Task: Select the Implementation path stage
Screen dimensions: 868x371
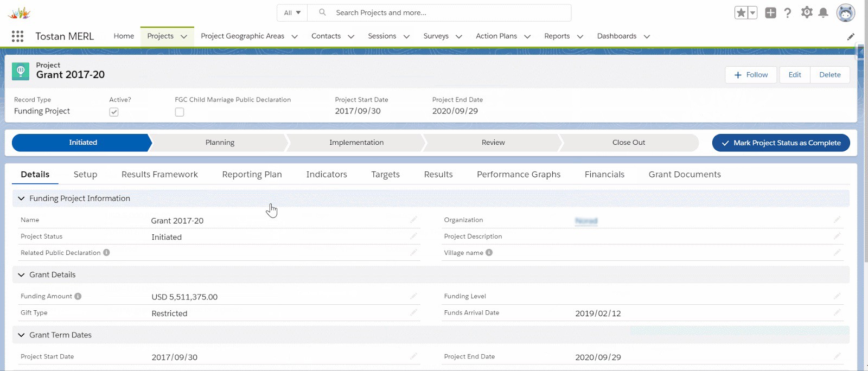Action: [x=356, y=143]
